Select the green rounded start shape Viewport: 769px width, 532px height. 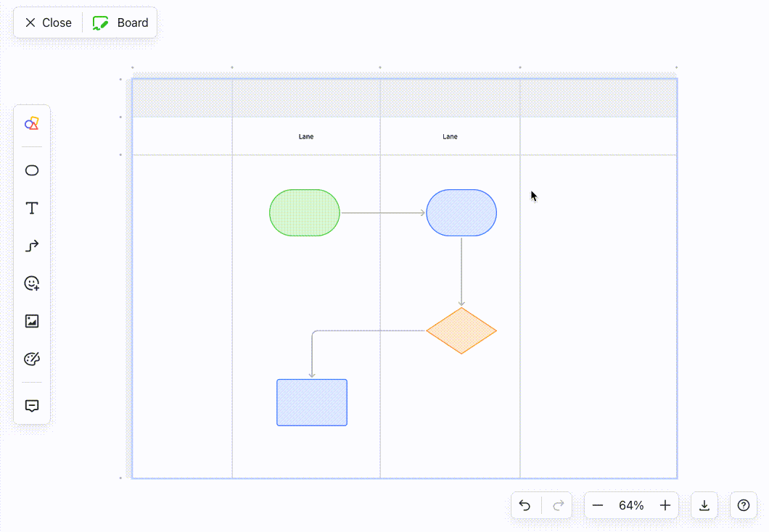click(305, 212)
